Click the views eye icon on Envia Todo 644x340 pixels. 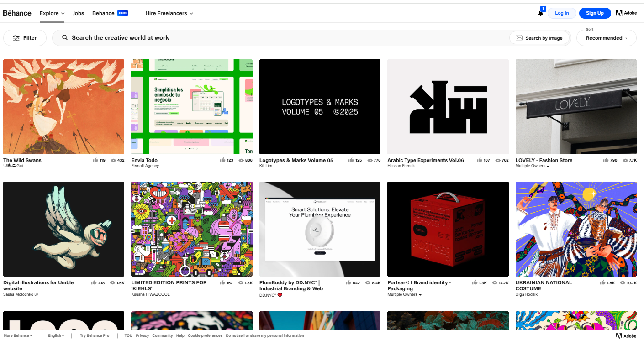[x=242, y=160]
